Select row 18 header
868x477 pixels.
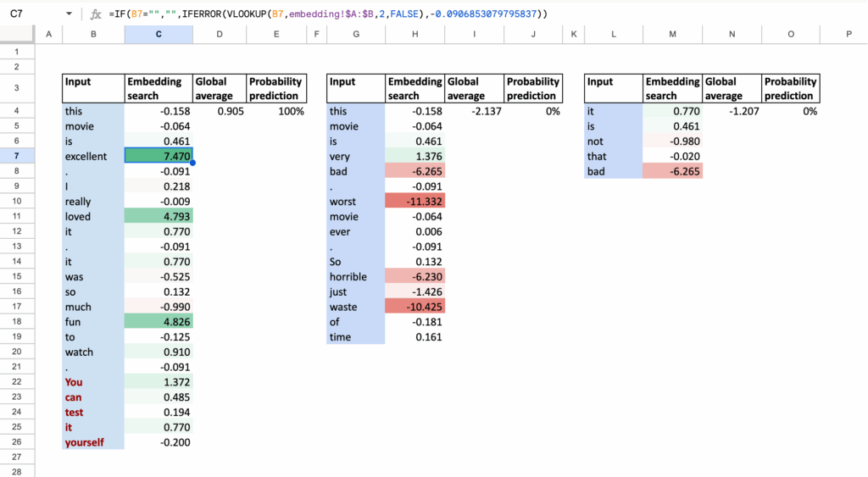[x=18, y=322]
